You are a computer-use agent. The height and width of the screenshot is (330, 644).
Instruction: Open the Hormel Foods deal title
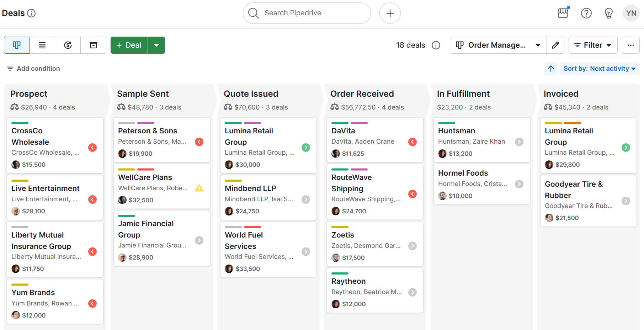click(x=463, y=173)
